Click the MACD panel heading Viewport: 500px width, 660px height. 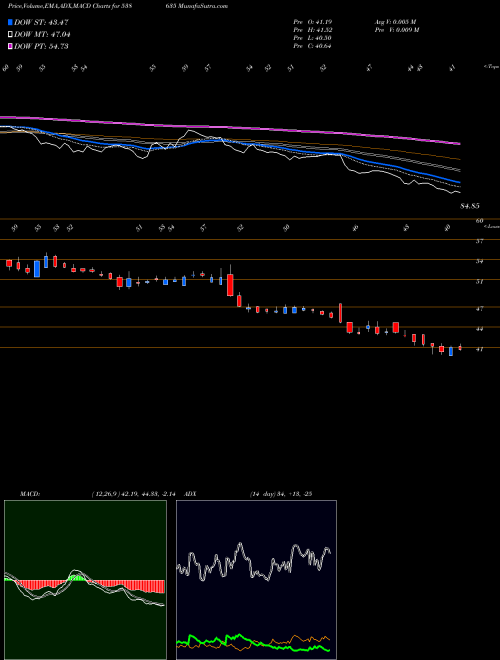[x=30, y=494]
